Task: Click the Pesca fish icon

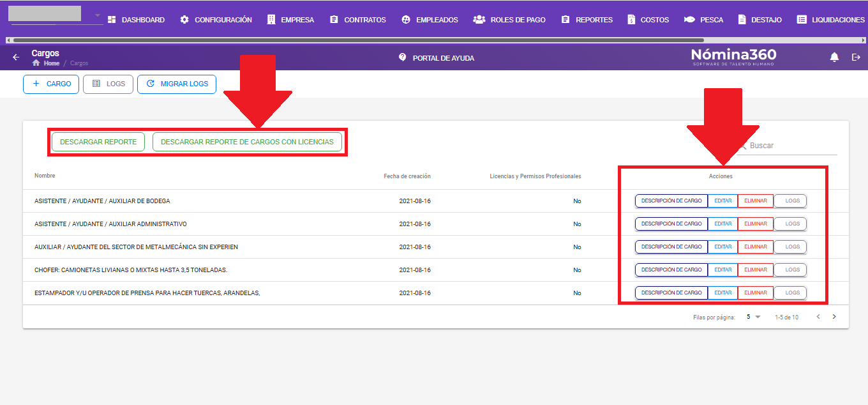Action: coord(689,20)
